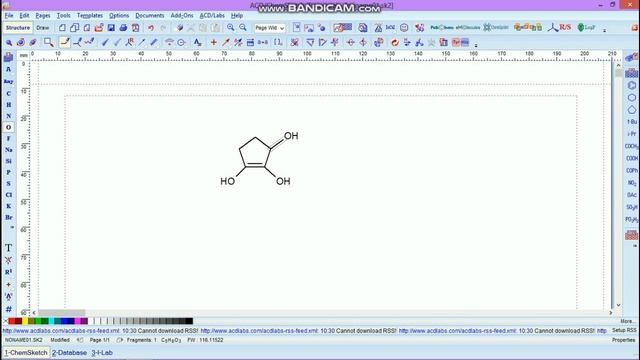This screenshot has width=640, height=360.
Task: Insert the COOH radical template
Action: click(631, 158)
